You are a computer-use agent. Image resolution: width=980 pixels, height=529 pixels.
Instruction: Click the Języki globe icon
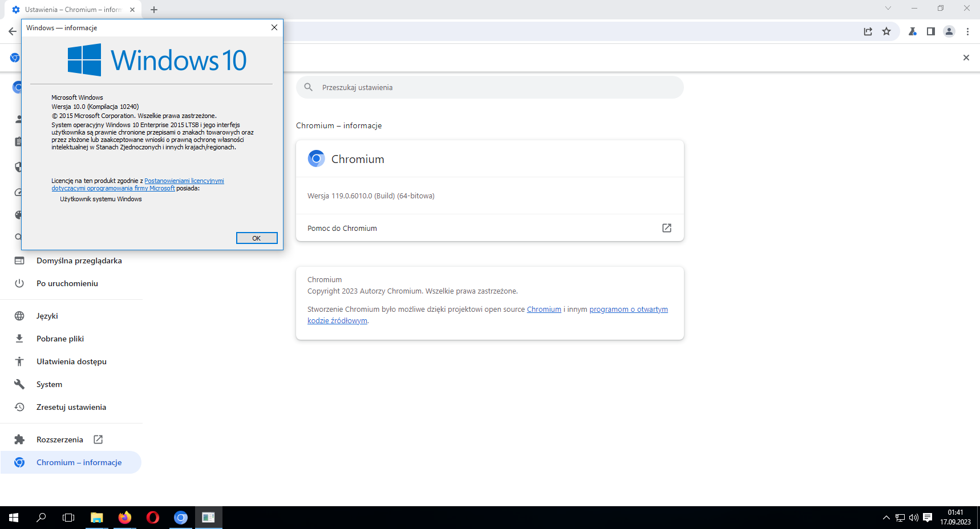tap(19, 316)
